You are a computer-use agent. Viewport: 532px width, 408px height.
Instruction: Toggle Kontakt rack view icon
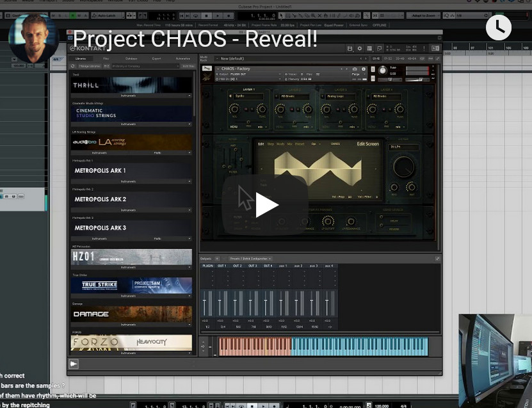click(369, 49)
